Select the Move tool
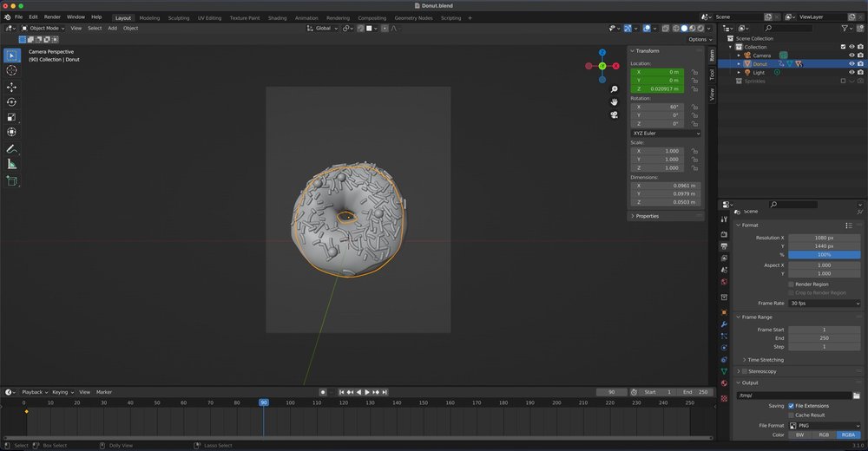Image resolution: width=868 pixels, height=451 pixels. click(x=11, y=87)
